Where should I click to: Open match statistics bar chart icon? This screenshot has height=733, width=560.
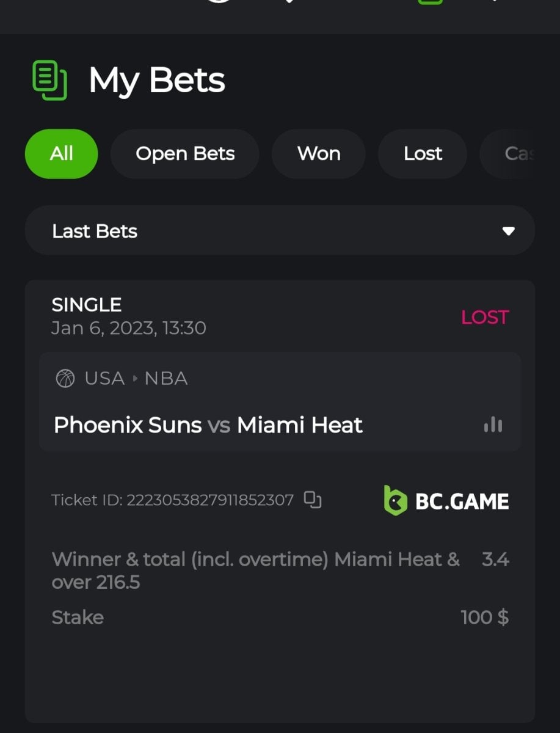click(x=493, y=425)
